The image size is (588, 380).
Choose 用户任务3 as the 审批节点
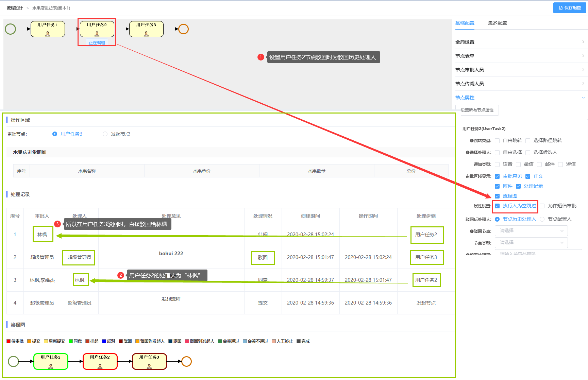(x=55, y=134)
